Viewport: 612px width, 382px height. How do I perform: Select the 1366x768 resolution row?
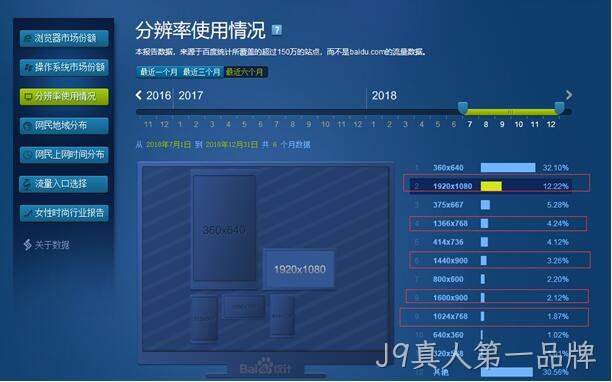(492, 224)
